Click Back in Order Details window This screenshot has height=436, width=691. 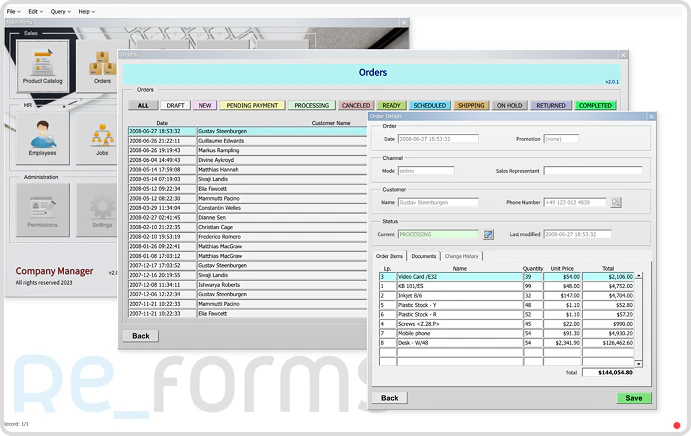click(x=390, y=398)
